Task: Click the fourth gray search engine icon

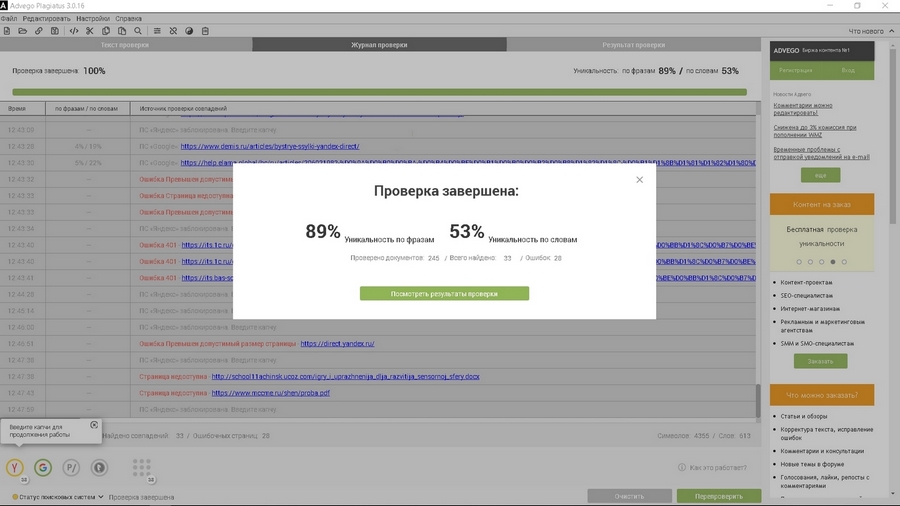Action: click(99, 468)
